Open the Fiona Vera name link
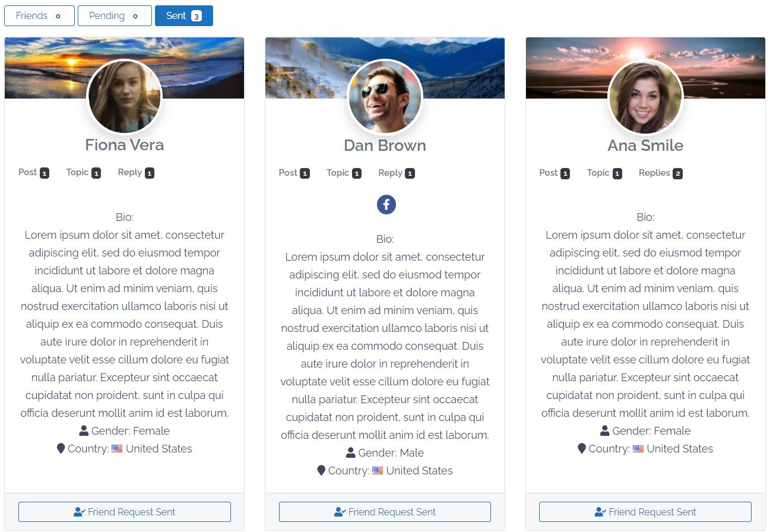770x532 pixels. (125, 145)
